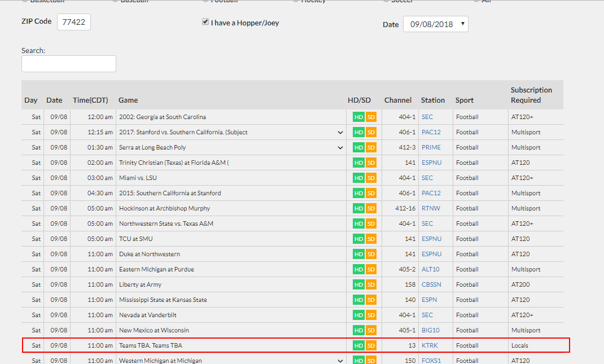Click the 'Locals' subscription cell
The width and height of the screenshot is (604, 364).
(520, 345)
